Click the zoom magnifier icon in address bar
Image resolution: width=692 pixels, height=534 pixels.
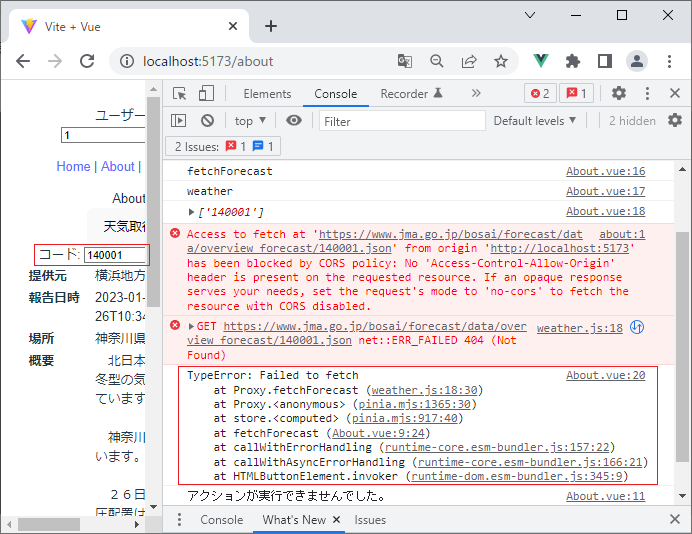coord(436,61)
